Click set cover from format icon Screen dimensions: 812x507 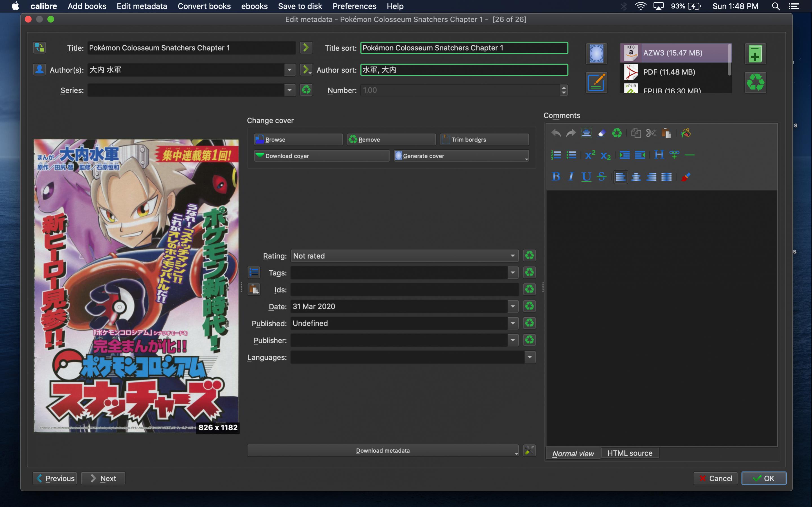(596, 54)
